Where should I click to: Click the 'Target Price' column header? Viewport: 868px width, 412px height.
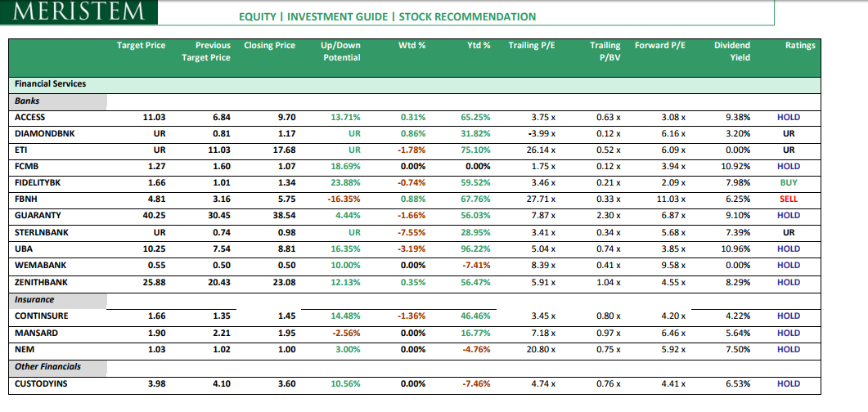pos(142,45)
